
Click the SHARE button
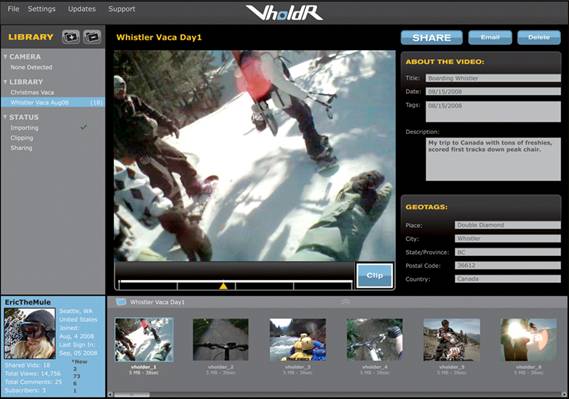[x=431, y=37]
